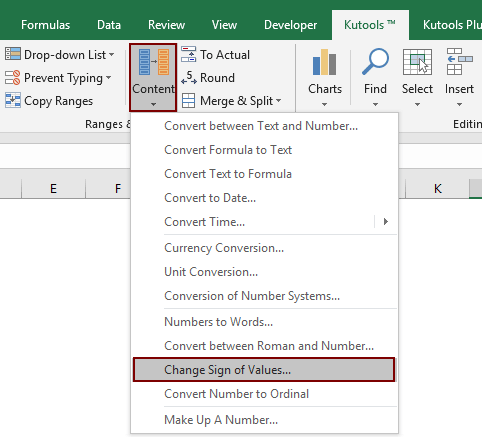482x437 pixels.
Task: Choose Change Sign of Values
Action: 264,370
